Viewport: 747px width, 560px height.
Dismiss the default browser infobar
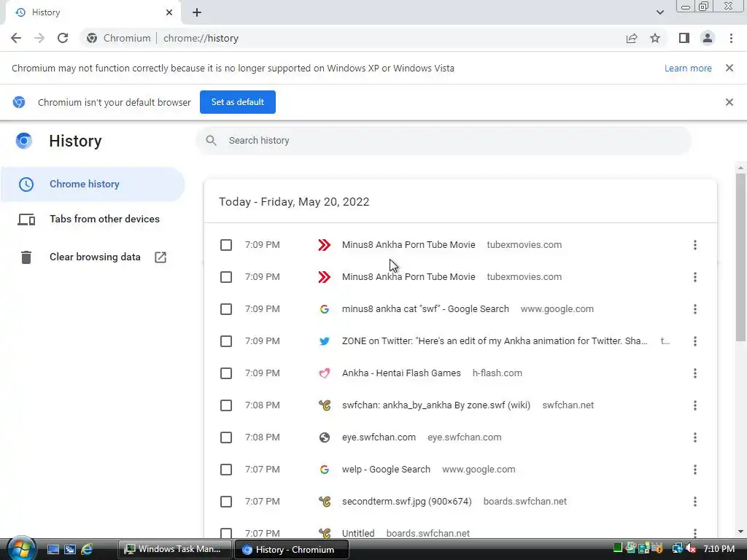(729, 102)
